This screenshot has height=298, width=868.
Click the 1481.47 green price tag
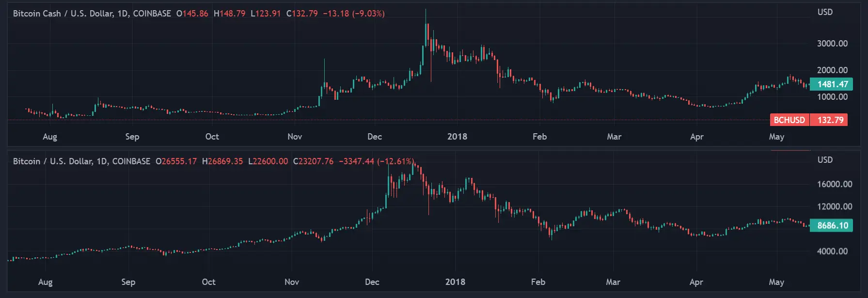pos(833,84)
